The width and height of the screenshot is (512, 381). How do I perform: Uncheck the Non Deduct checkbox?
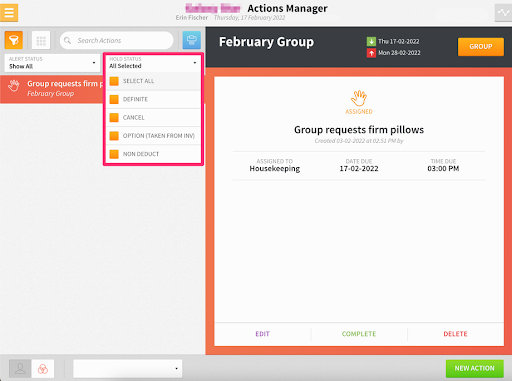click(x=114, y=154)
